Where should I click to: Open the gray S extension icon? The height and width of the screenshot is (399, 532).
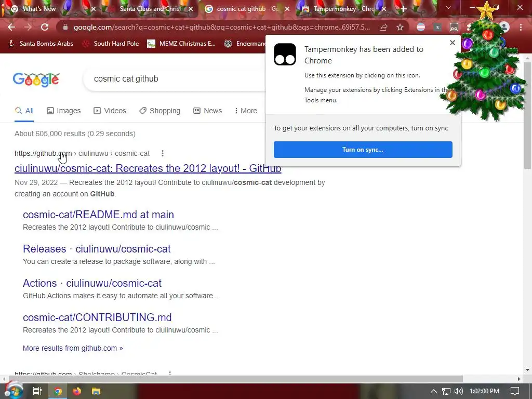coord(437,27)
